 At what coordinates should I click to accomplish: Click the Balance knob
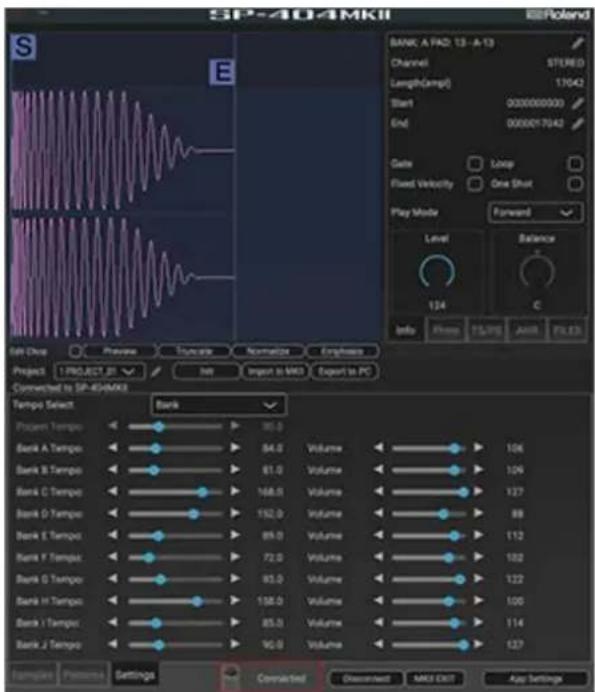click(537, 271)
